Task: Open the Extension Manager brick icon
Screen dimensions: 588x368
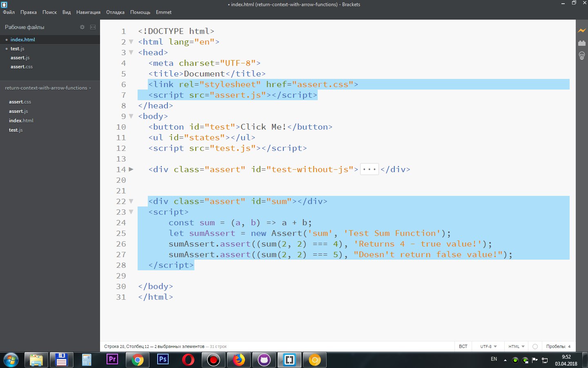Action: coord(582,43)
